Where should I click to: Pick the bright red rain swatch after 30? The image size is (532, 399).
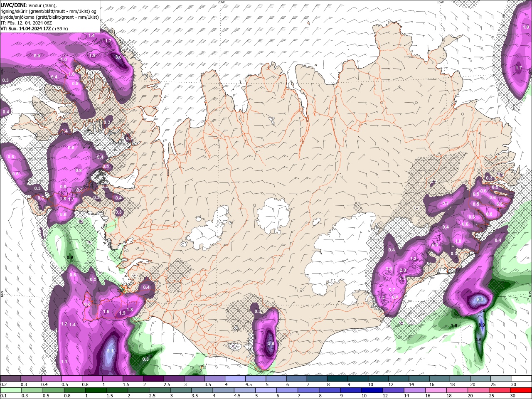521,390
